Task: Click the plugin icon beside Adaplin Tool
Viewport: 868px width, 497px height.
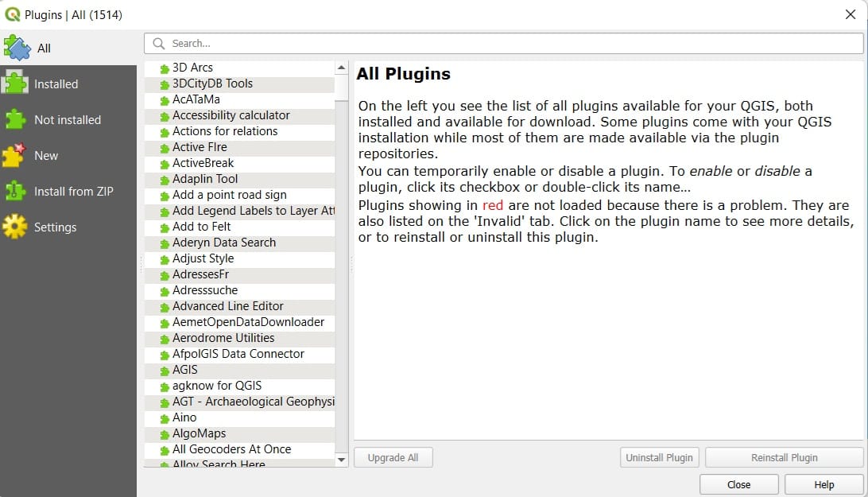Action: pos(165,180)
